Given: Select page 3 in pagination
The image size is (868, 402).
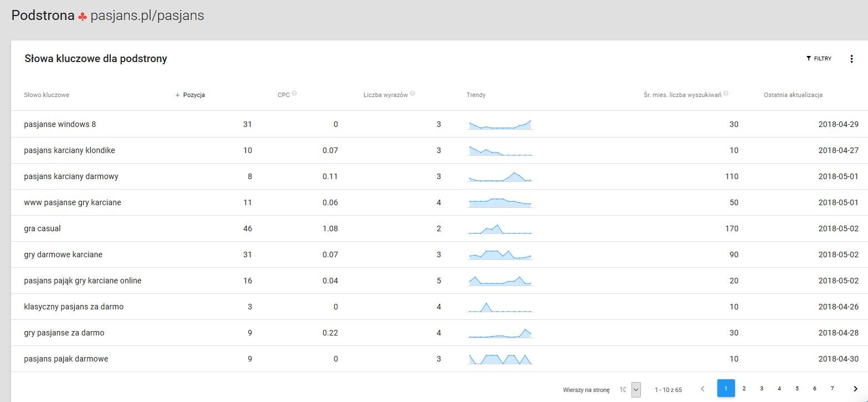Looking at the screenshot, I should 762,389.
